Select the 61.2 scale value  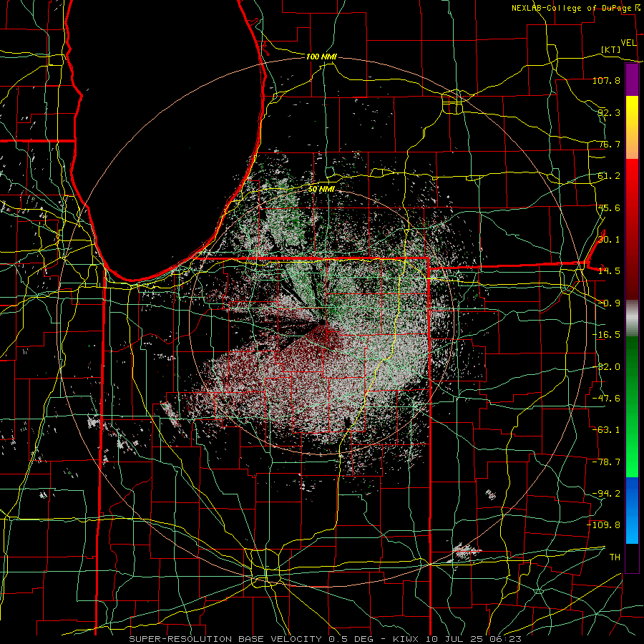[609, 176]
